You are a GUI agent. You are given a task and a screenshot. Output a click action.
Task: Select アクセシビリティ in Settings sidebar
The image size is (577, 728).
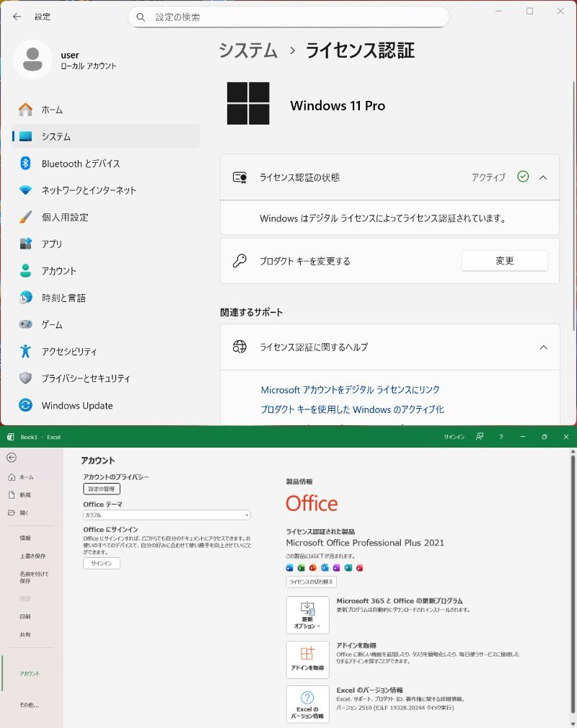click(x=69, y=352)
